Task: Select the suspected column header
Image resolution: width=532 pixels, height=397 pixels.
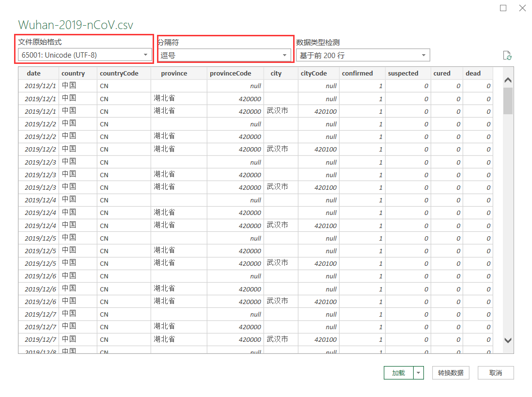Action: point(408,73)
